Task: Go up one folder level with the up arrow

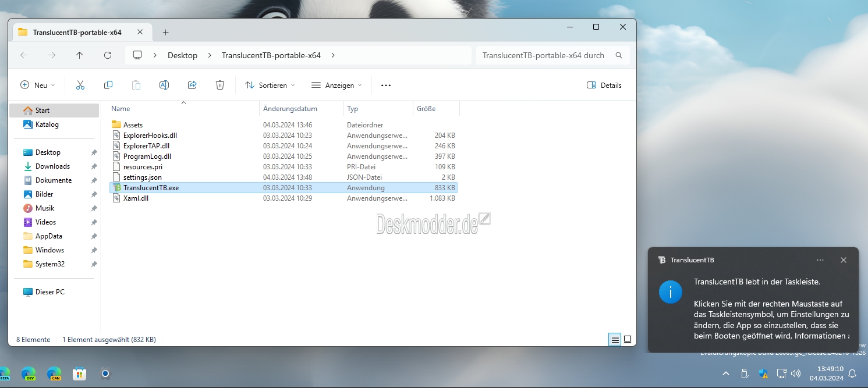Action: coord(80,55)
